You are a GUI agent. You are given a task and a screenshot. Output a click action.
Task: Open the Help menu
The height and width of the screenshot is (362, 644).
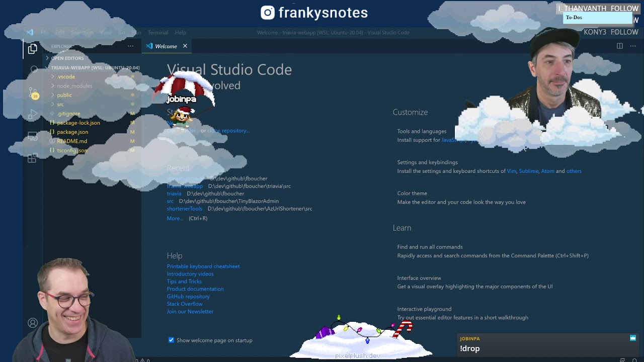180,33
